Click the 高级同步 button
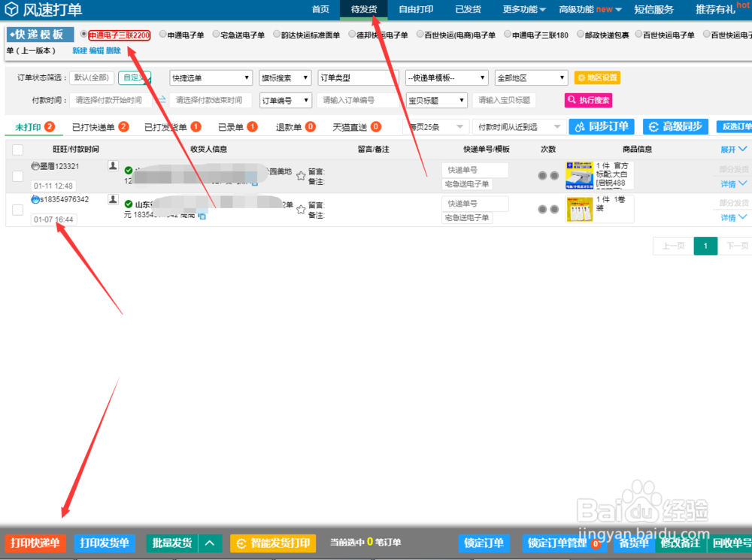The image size is (752, 560). tap(675, 126)
